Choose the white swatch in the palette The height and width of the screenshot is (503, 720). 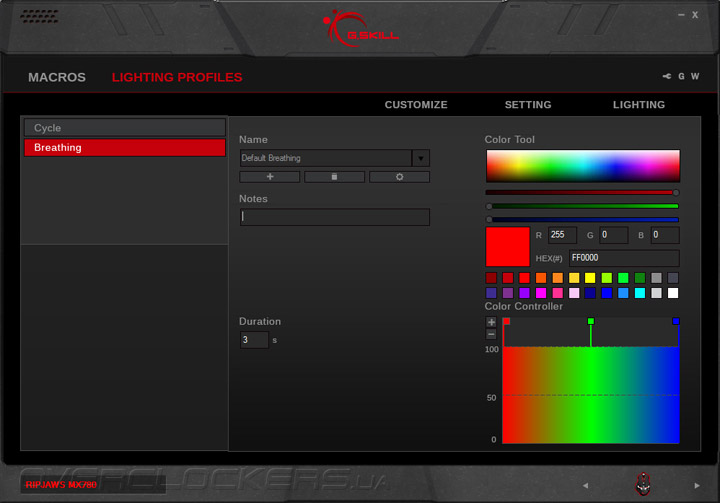point(673,293)
